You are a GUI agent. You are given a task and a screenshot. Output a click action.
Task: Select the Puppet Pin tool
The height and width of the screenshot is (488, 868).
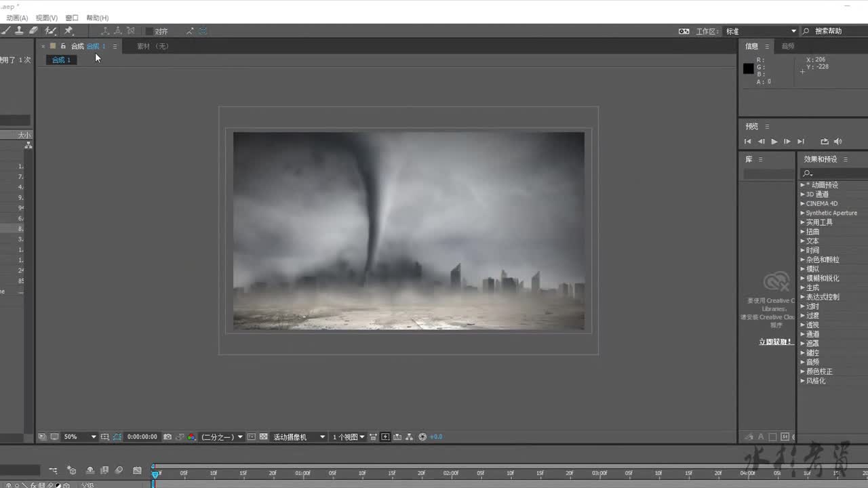click(68, 30)
